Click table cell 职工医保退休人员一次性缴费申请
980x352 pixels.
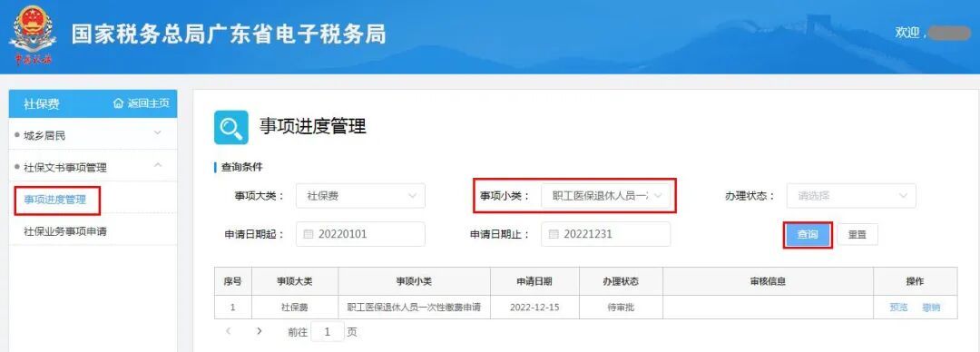414,307
